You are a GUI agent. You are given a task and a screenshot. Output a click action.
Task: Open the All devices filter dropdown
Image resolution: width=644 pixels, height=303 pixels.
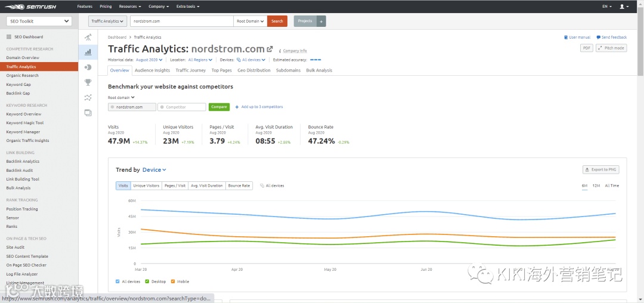pyautogui.click(x=251, y=60)
